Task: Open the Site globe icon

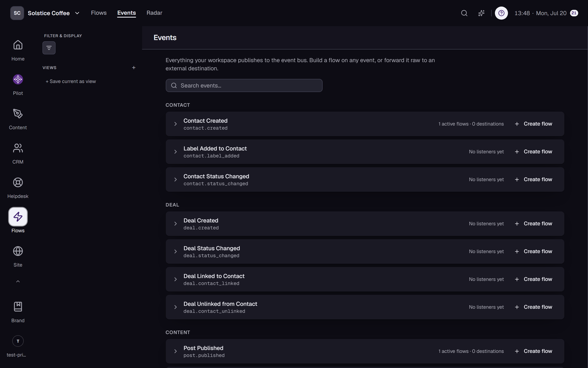Action: coord(18,251)
